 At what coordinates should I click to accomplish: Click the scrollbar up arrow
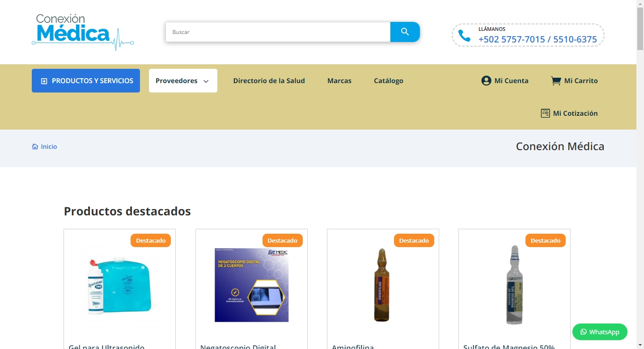pos(640,4)
